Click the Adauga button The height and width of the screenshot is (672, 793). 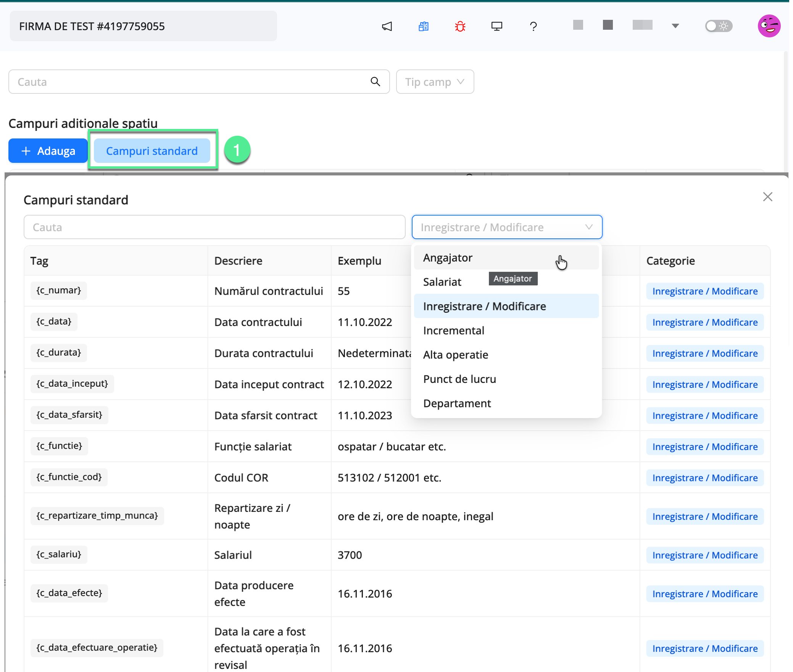pyautogui.click(x=48, y=151)
